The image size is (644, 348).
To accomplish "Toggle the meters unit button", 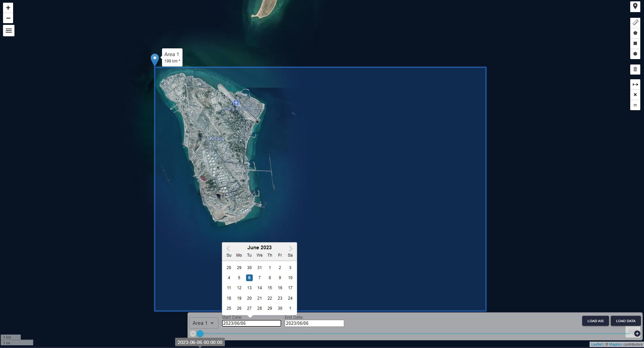I will [x=635, y=105].
